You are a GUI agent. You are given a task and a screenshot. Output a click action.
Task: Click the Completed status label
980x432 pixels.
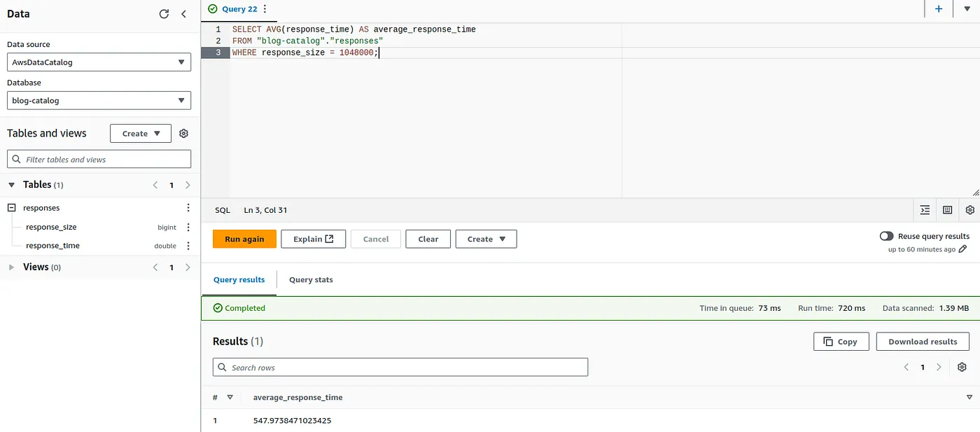pyautogui.click(x=239, y=308)
